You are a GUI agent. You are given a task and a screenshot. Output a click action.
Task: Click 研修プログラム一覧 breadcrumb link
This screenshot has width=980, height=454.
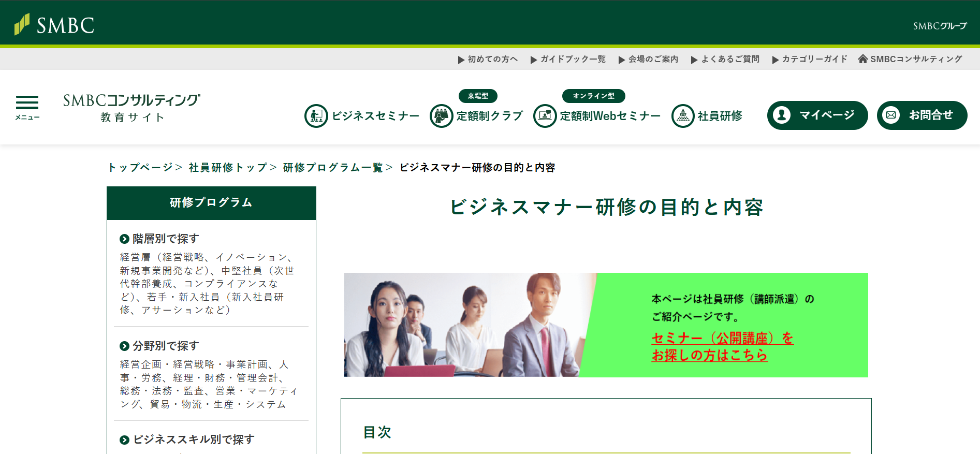click(333, 168)
